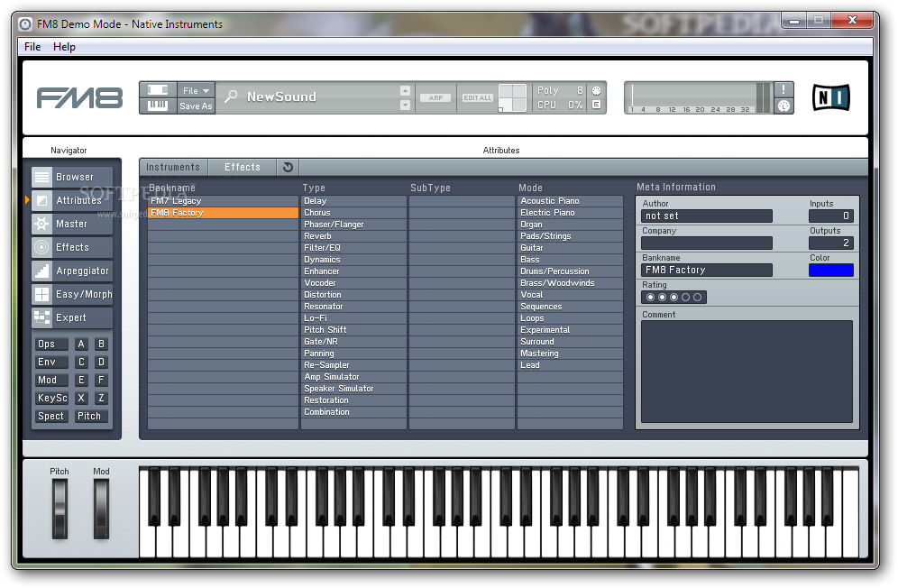The width and height of the screenshot is (898, 588).
Task: Click the small E icon next to CPU
Action: pos(596,105)
